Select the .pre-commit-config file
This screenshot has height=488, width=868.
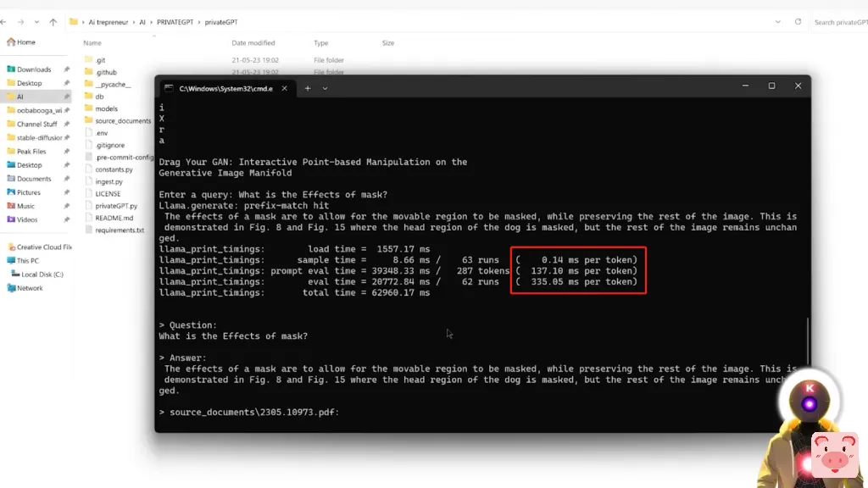[x=124, y=157]
